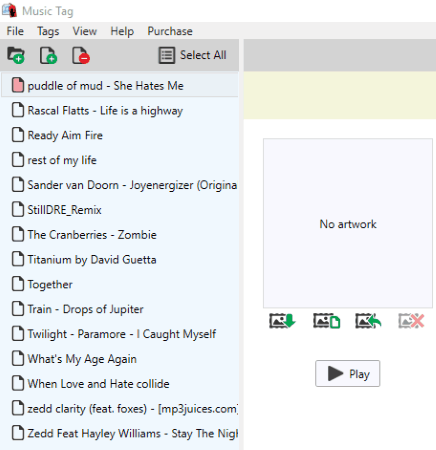Select 'Titanium by David Guetta' track
Screen dimensions: 436x450
coord(119,259)
